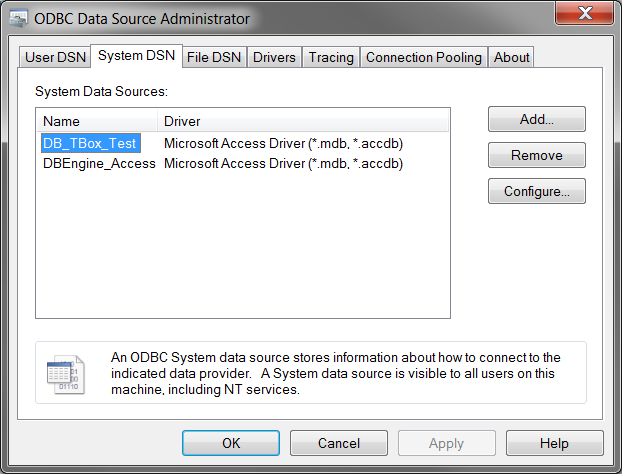Select the System DSN tab
622x474 pixels.
click(x=135, y=56)
